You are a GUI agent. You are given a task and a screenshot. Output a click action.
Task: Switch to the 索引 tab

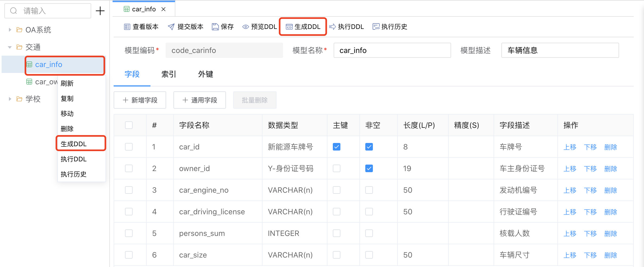[169, 74]
